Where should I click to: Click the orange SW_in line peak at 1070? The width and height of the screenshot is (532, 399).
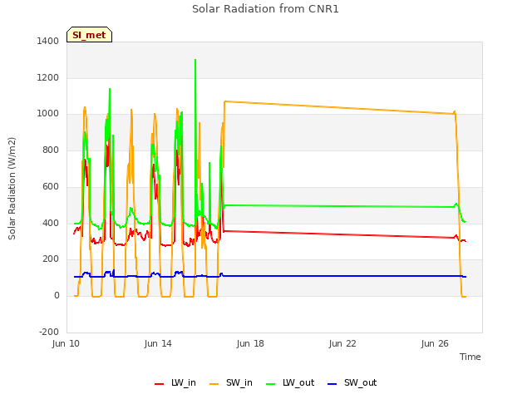[224, 101]
